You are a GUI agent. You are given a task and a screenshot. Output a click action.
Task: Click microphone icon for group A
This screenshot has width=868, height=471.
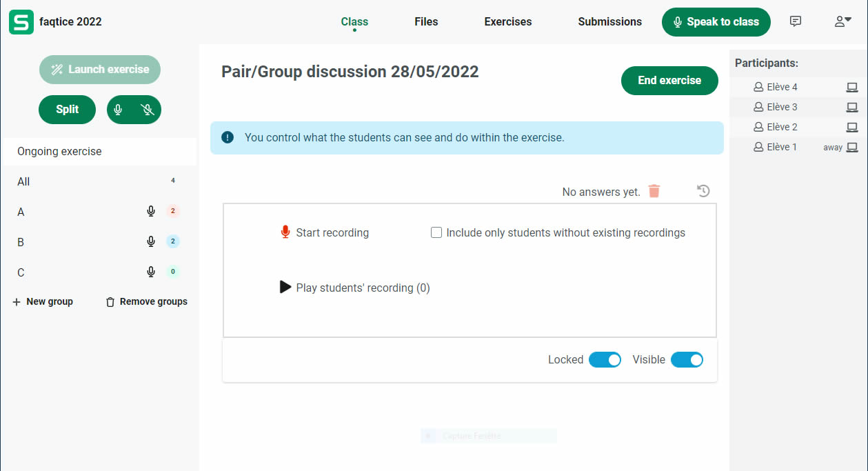(x=151, y=212)
